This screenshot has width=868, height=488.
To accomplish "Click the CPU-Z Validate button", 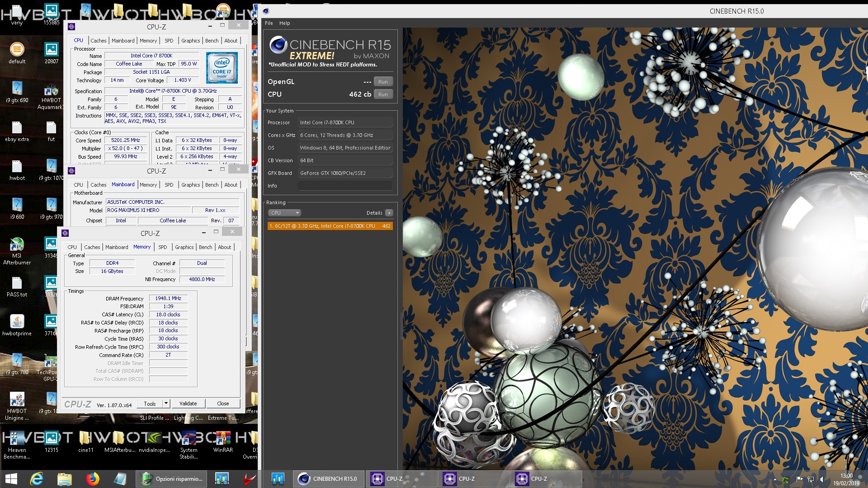I will [x=188, y=404].
